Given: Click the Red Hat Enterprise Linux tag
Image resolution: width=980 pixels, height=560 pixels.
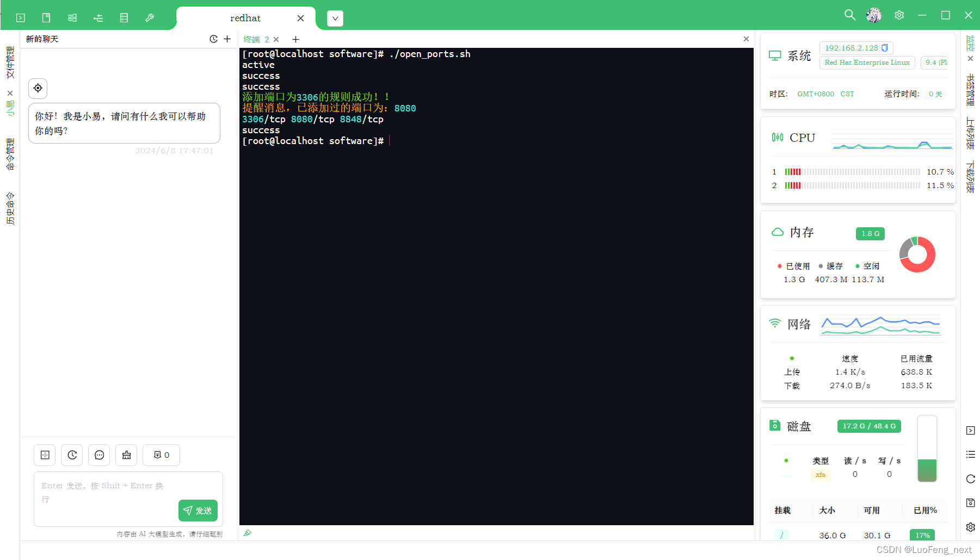Looking at the screenshot, I should click(867, 63).
